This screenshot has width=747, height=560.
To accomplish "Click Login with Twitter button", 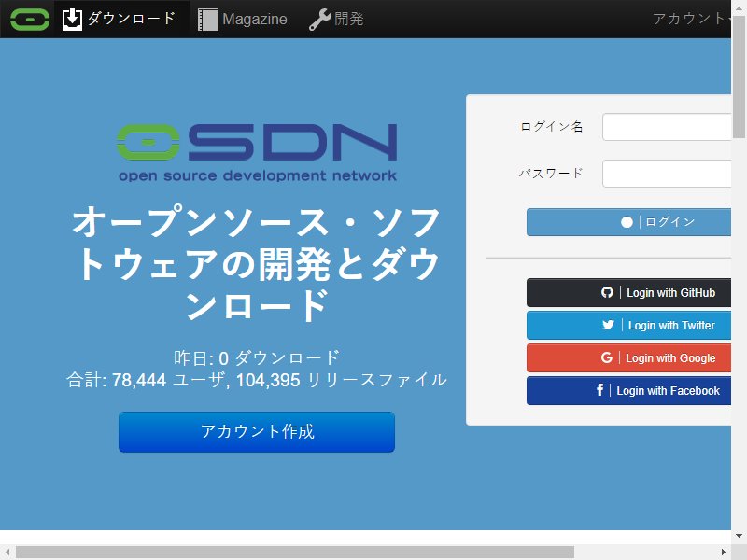I will coord(628,325).
